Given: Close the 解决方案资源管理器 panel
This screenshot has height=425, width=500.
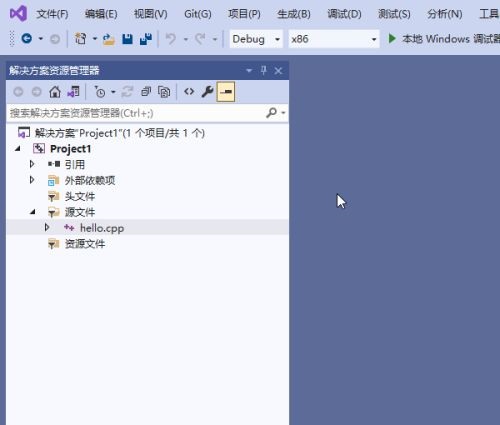Looking at the screenshot, I should (278, 71).
